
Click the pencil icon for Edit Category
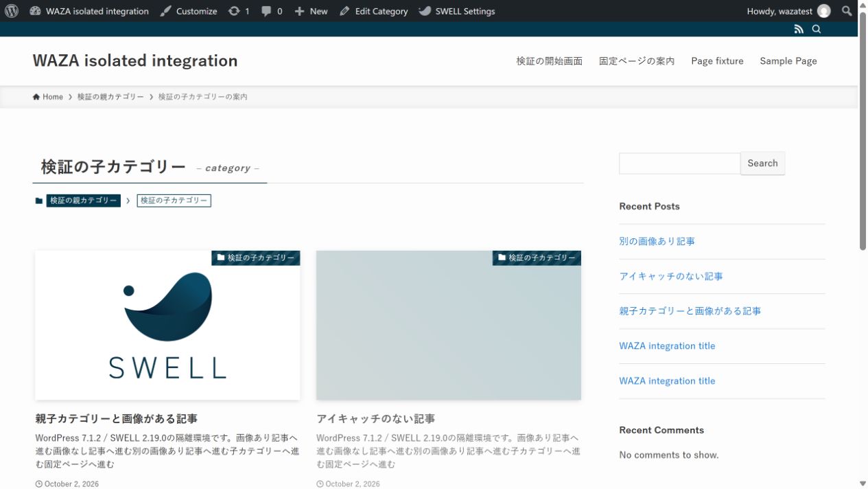pyautogui.click(x=344, y=11)
